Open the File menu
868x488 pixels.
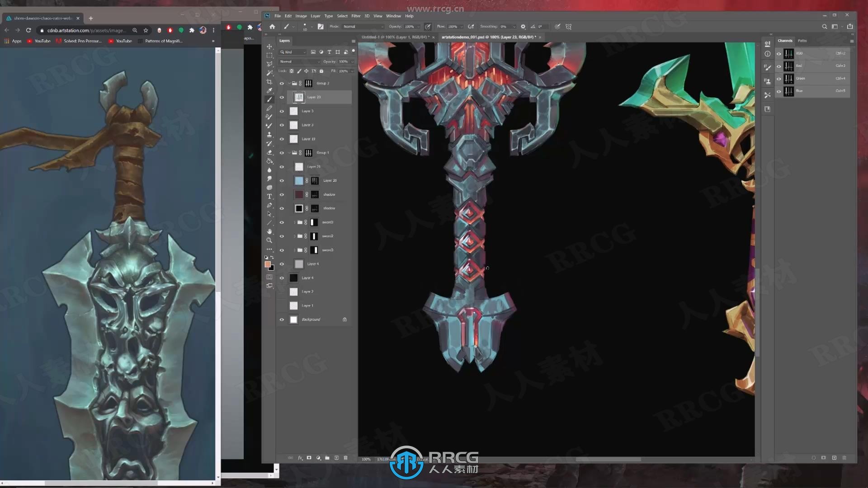(278, 16)
